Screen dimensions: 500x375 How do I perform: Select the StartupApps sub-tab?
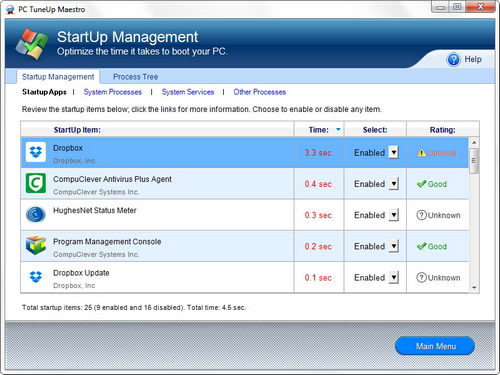click(x=44, y=92)
